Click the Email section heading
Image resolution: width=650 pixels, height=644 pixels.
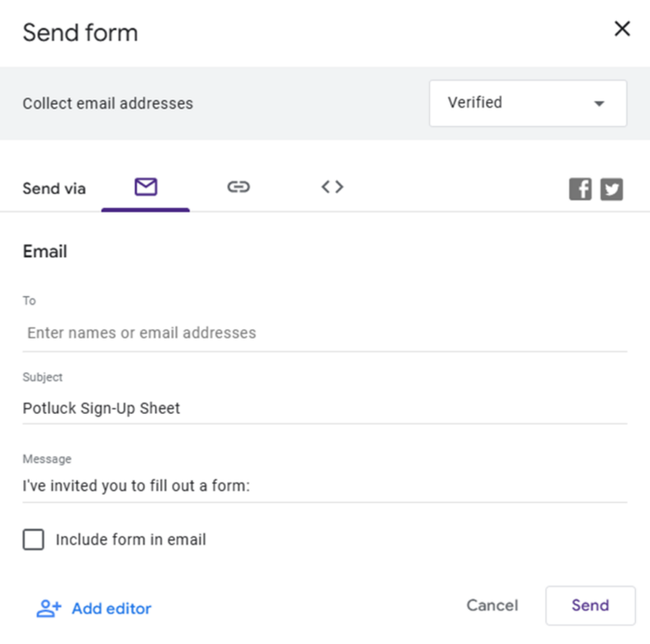point(45,251)
